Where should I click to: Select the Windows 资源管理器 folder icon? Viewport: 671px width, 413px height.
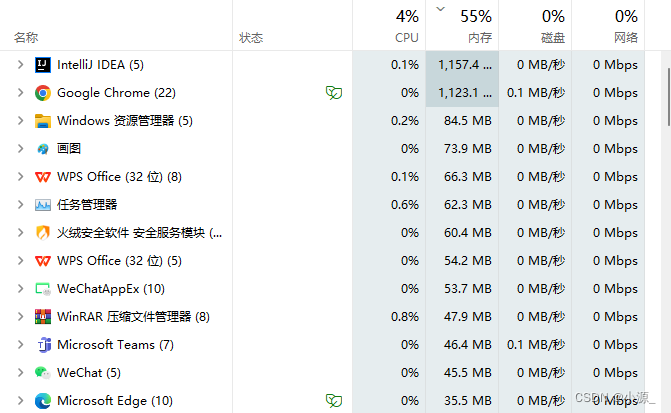[43, 121]
